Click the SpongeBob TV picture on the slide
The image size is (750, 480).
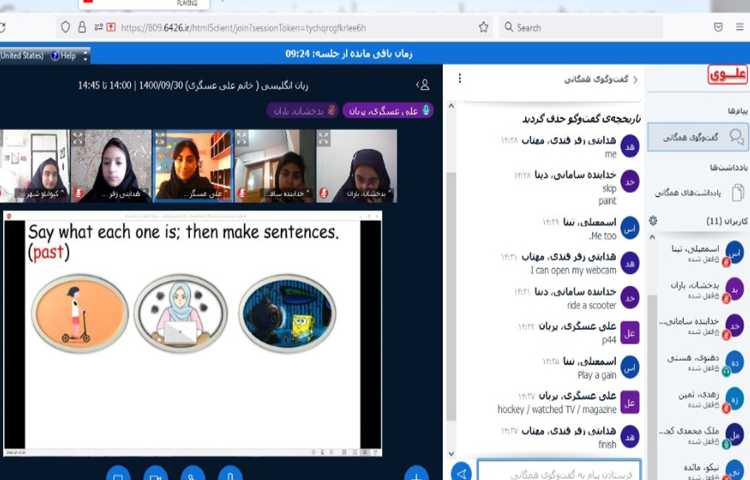pos(287,313)
